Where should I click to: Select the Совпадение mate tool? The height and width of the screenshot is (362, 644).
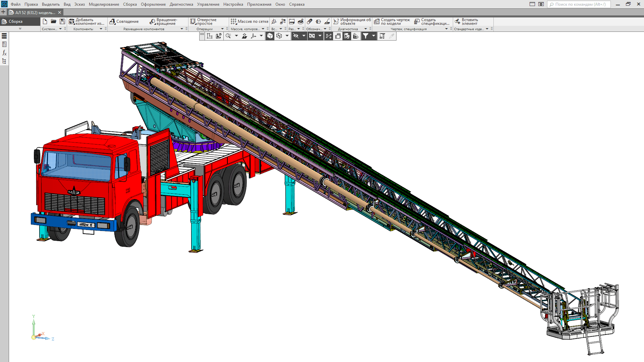pos(124,21)
